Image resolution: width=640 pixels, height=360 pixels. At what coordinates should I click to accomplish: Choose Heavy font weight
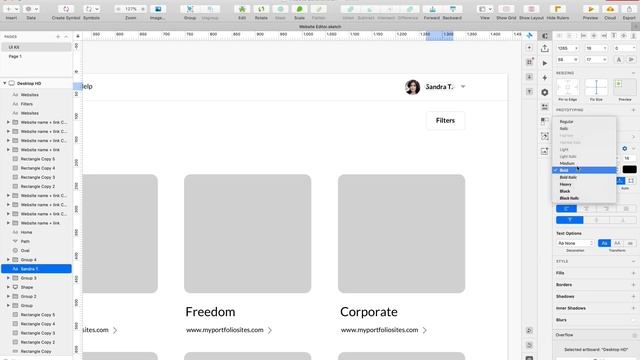point(584,184)
